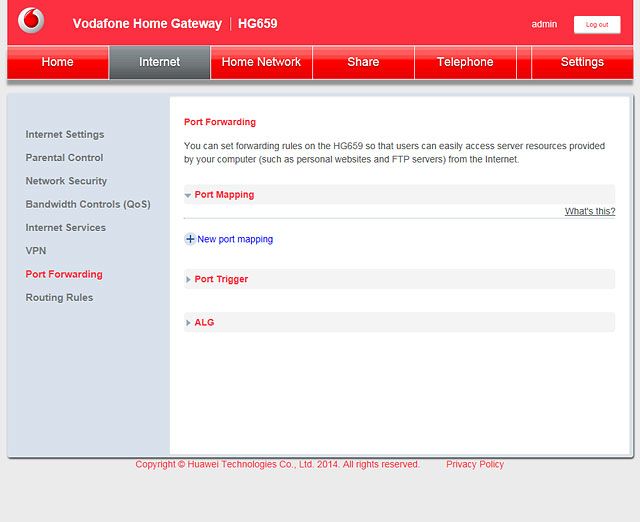The width and height of the screenshot is (640, 522).
Task: Open the Privacy Policy link
Action: pyautogui.click(x=475, y=464)
